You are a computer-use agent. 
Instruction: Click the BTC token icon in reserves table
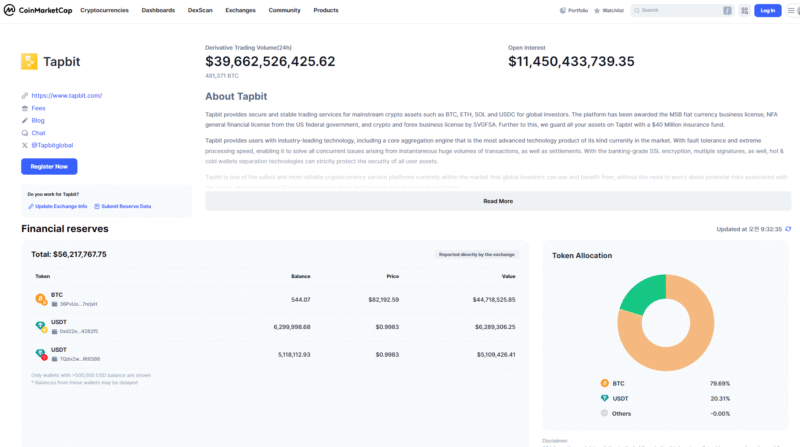tap(41, 298)
